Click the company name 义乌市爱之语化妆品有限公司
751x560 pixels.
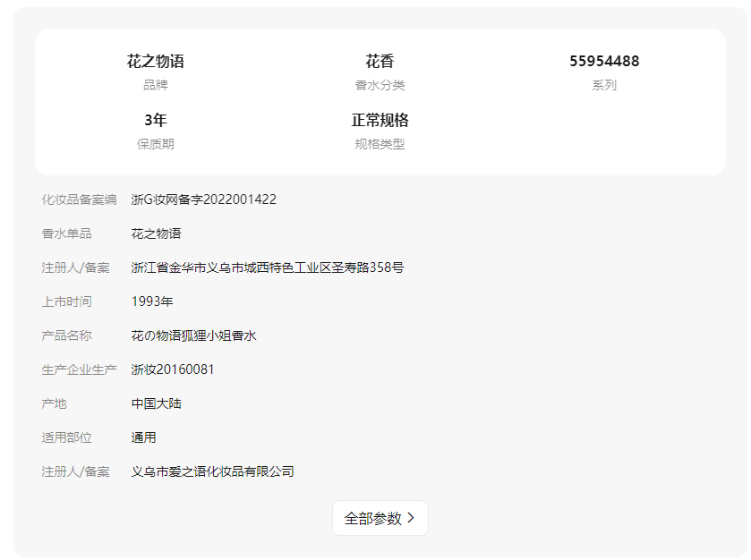[x=213, y=471]
